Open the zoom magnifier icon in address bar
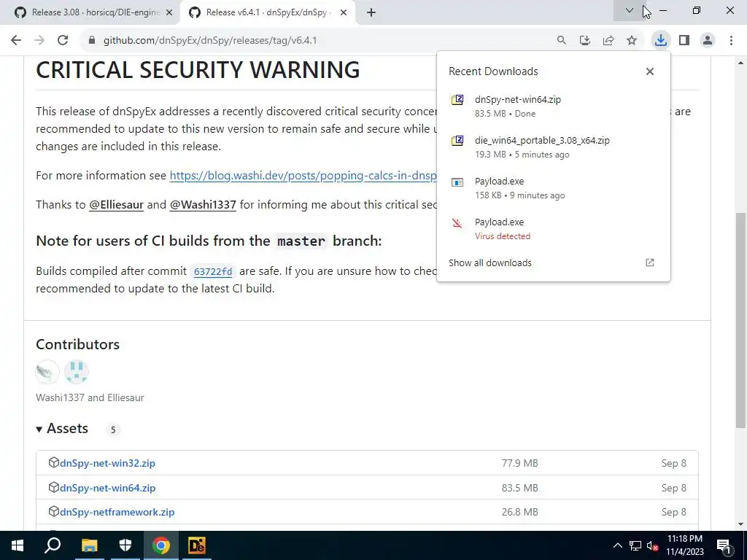This screenshot has height=560, width=747. click(x=562, y=40)
